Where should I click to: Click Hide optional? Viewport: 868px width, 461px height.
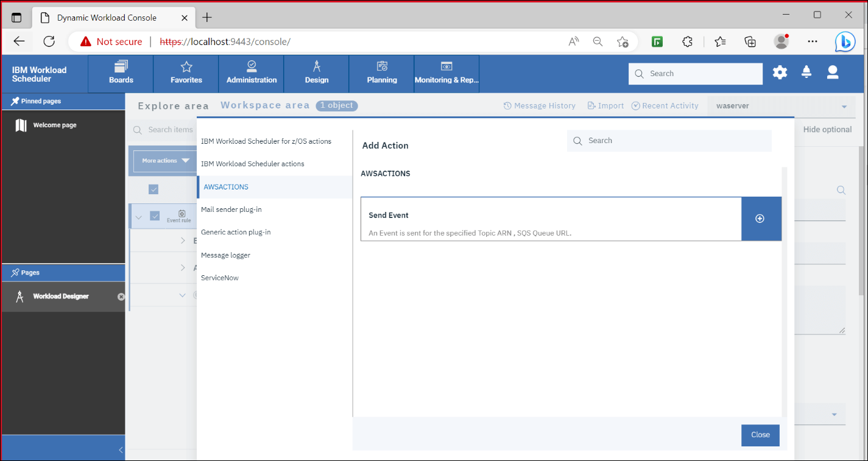tap(827, 130)
